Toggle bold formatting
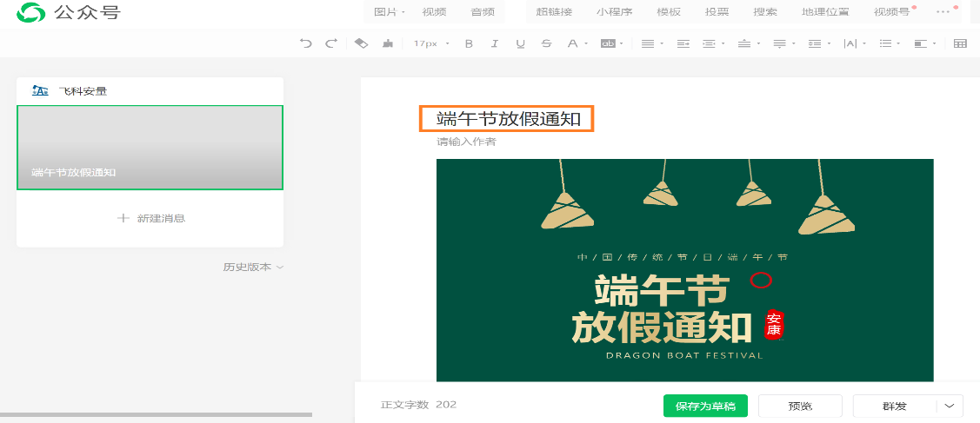Image resolution: width=980 pixels, height=423 pixels. pos(469,43)
